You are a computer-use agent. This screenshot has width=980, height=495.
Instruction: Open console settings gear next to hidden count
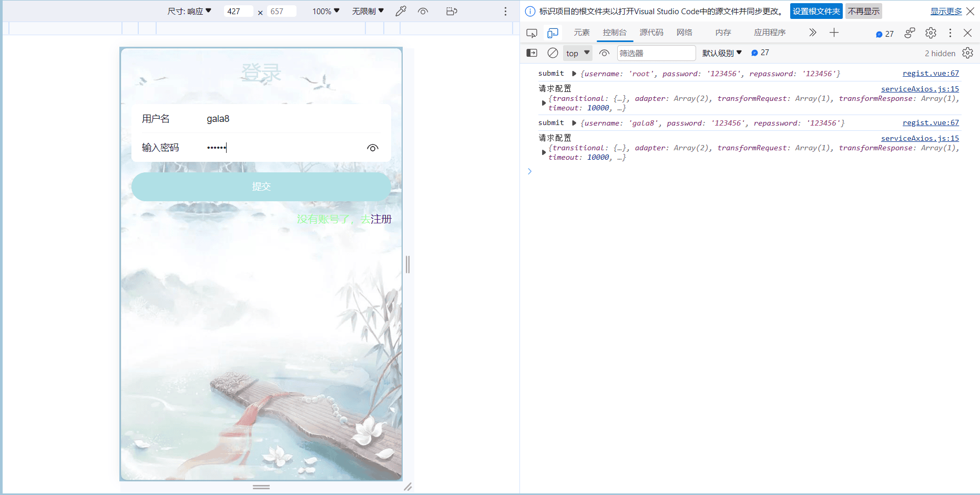click(x=967, y=53)
